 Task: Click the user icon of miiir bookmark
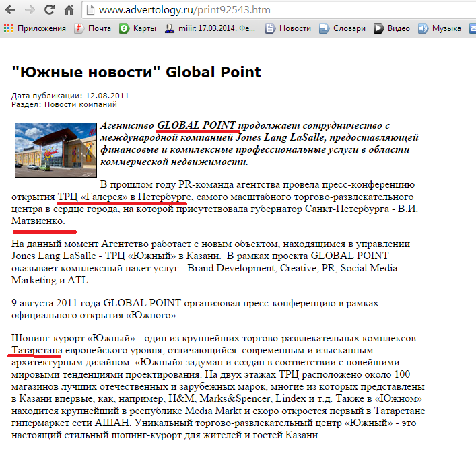[169, 28]
